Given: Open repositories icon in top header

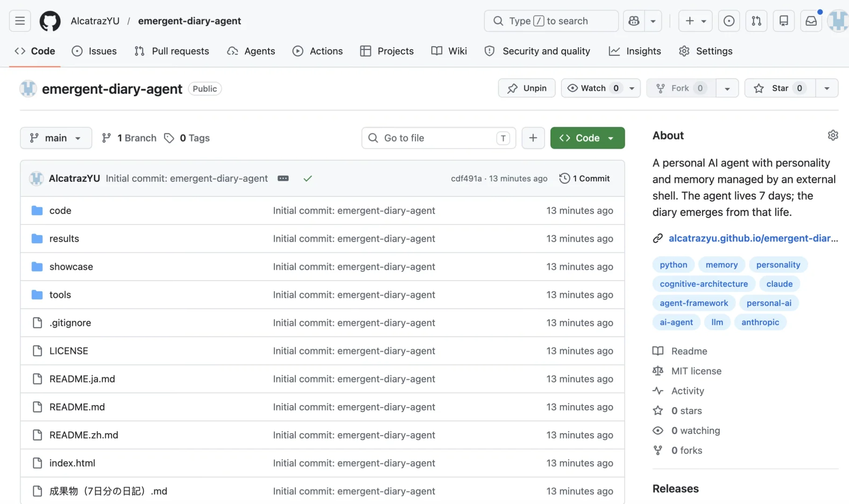Looking at the screenshot, I should (x=784, y=21).
